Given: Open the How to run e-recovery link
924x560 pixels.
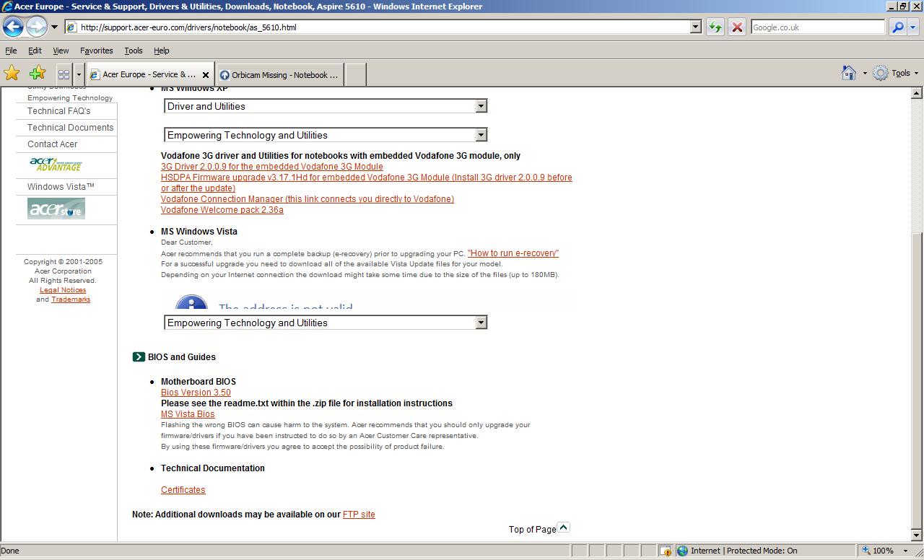Looking at the screenshot, I should click(513, 253).
